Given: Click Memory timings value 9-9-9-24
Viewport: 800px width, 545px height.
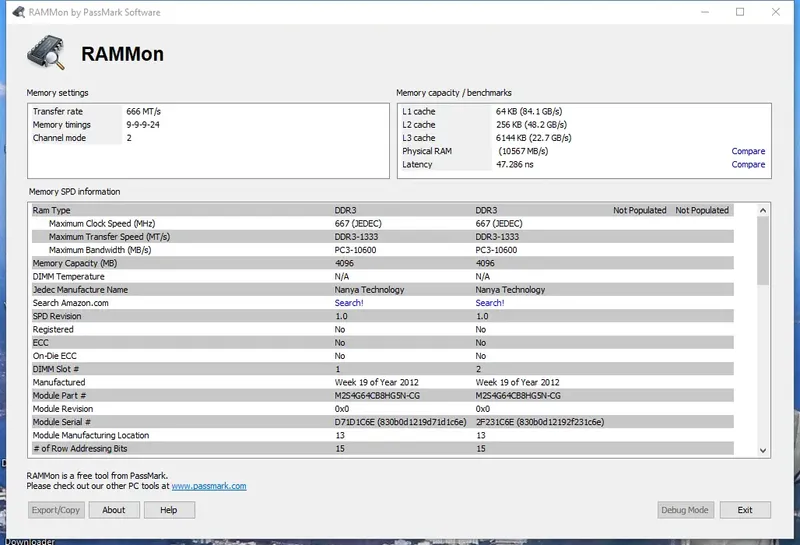Looking at the screenshot, I should point(143,125).
